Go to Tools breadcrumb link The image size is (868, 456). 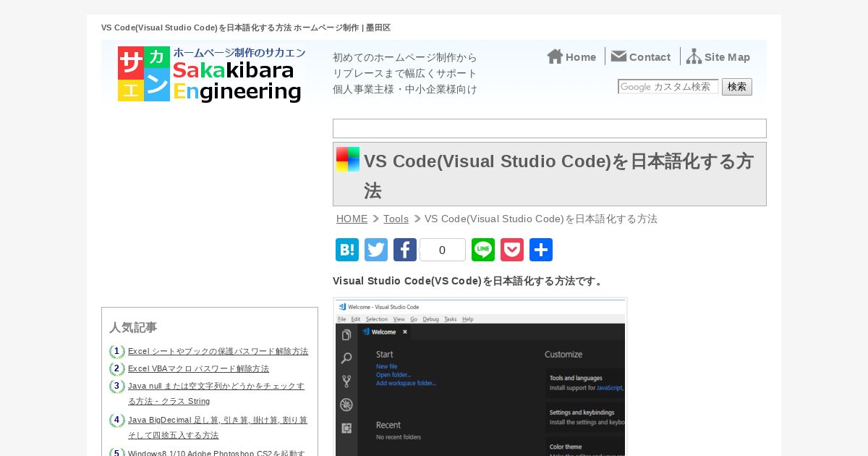(396, 219)
